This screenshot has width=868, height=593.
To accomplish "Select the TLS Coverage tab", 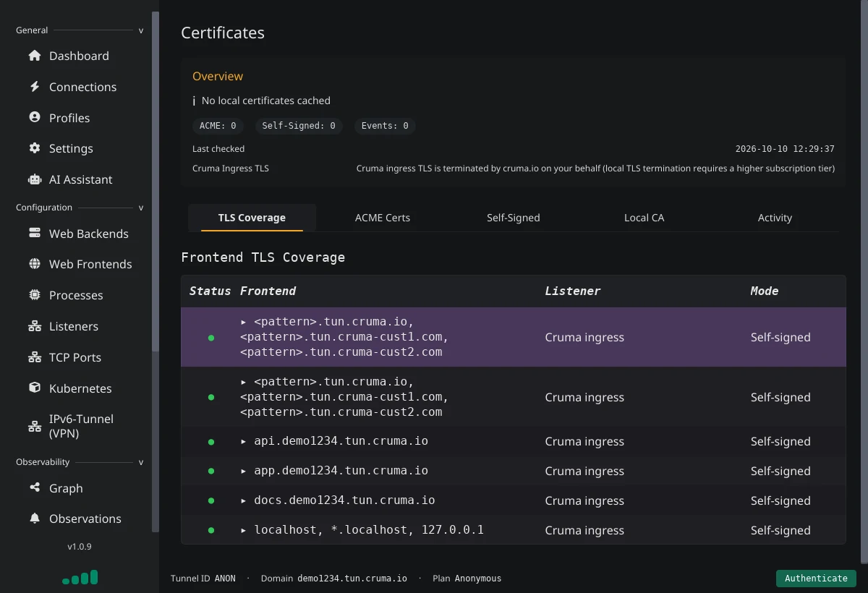I will click(252, 218).
